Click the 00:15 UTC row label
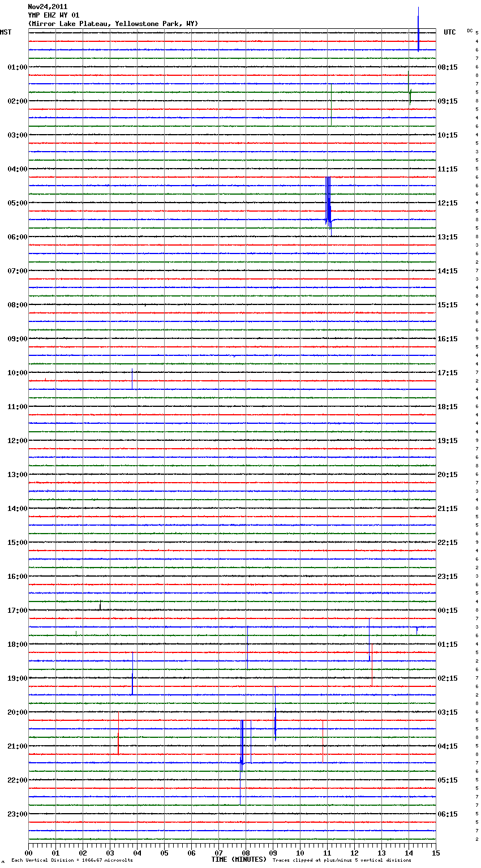This screenshot has width=481, height=868. click(x=448, y=611)
